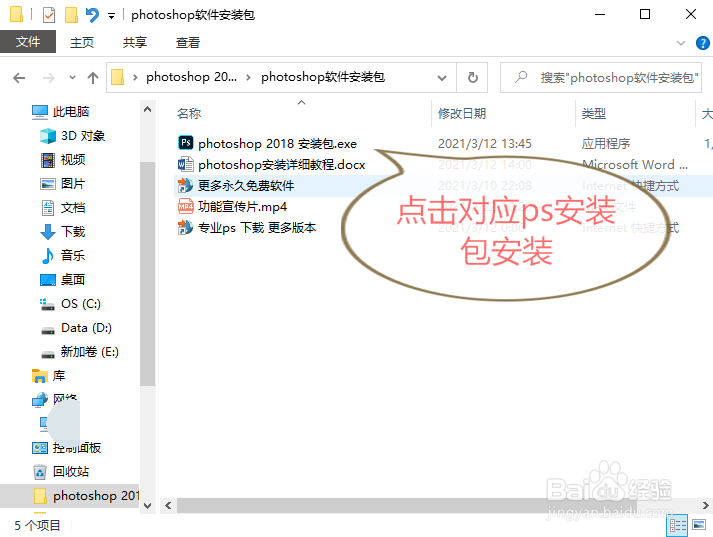Select 更多永久免费软件 shortcut icon

(x=185, y=186)
